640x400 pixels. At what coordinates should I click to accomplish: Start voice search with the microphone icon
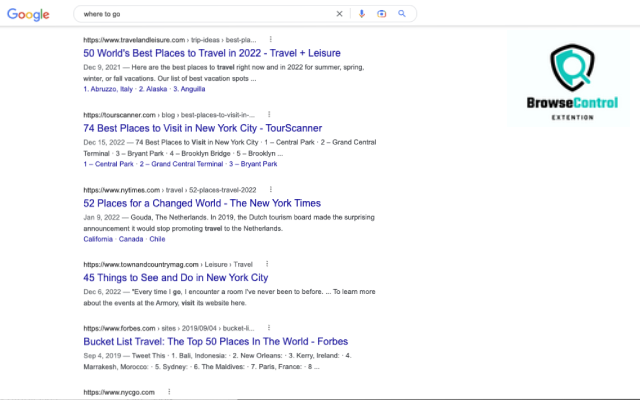pos(362,14)
